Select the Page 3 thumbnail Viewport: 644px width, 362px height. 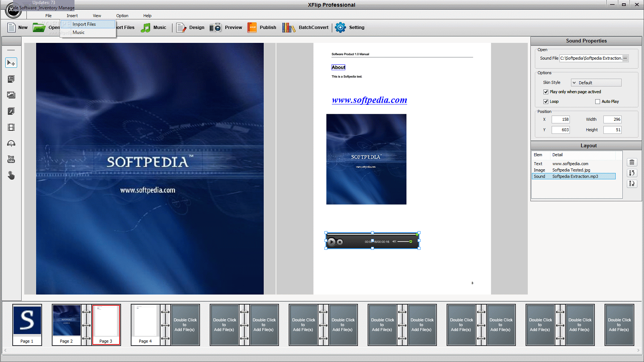click(106, 325)
